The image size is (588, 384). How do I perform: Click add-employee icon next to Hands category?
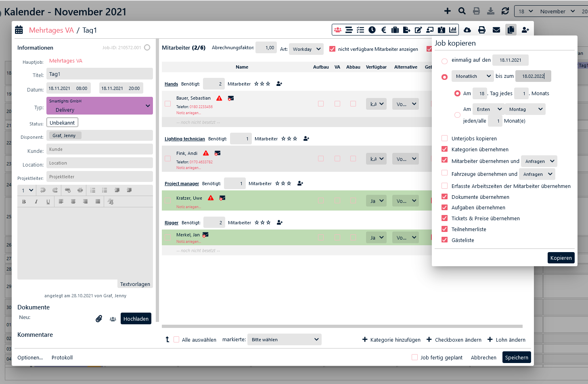(279, 84)
